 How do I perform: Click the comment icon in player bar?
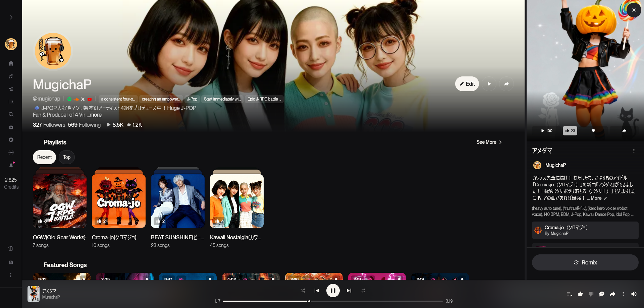[x=602, y=294]
